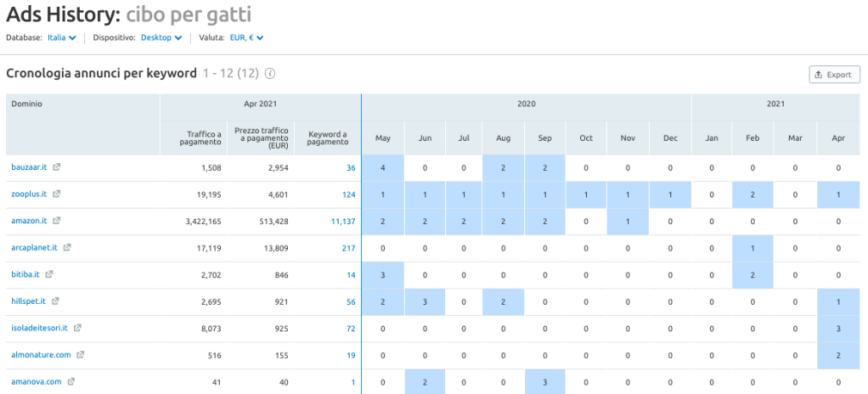
Task: Open the Valuta EUR dropdown
Action: pyautogui.click(x=247, y=38)
